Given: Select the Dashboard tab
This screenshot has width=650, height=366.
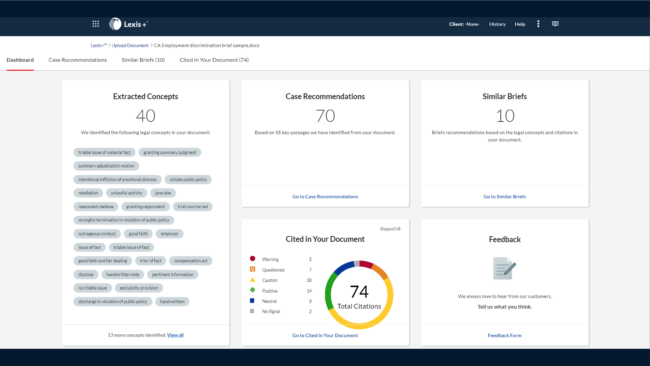Looking at the screenshot, I should tap(20, 60).
